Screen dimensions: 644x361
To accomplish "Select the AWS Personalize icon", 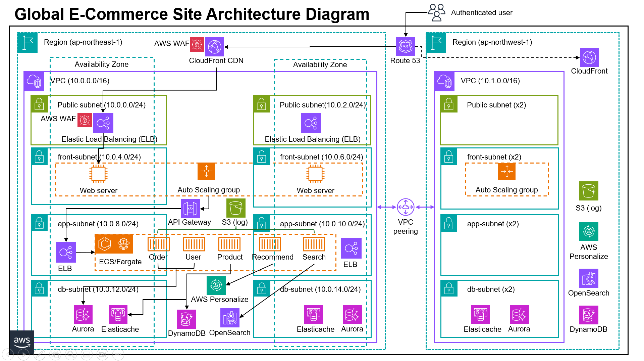I will (x=217, y=286).
